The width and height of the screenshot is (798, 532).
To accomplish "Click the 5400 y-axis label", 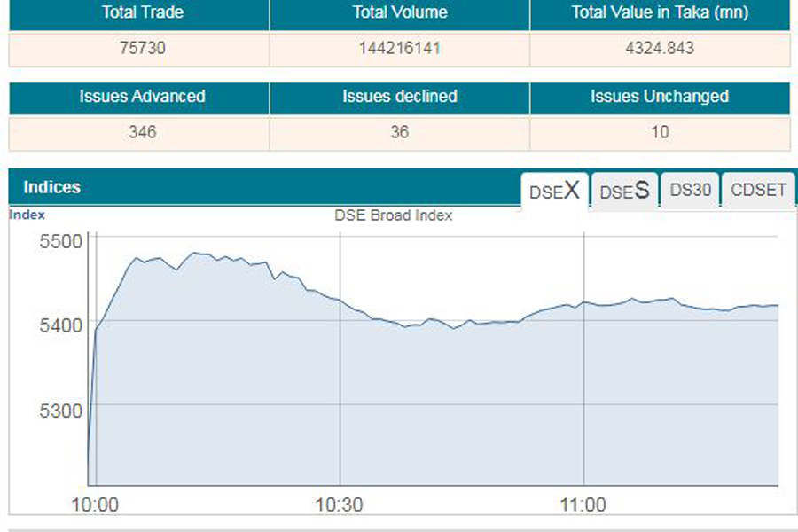I will point(59,325).
